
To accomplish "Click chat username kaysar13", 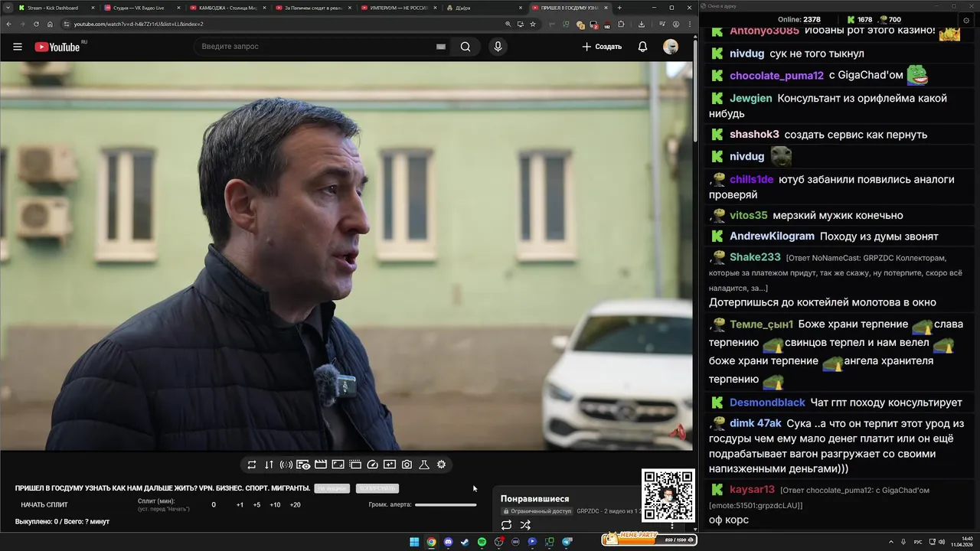I will tap(752, 490).
